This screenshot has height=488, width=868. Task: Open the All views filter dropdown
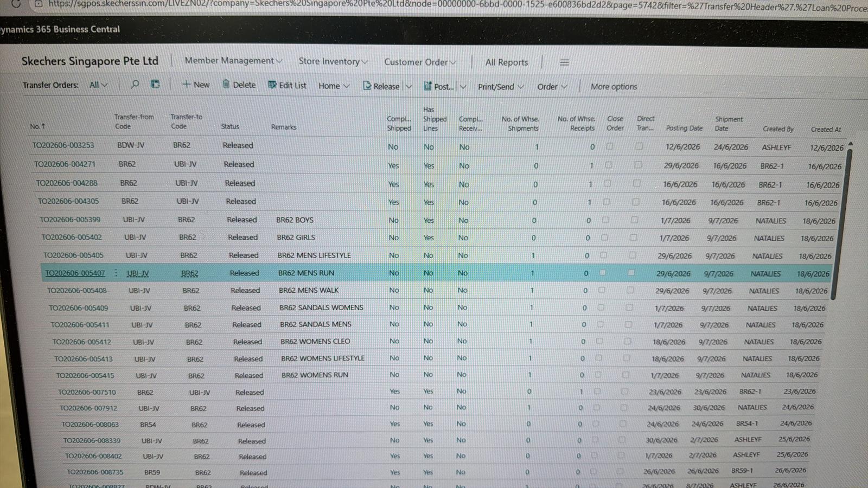click(98, 85)
